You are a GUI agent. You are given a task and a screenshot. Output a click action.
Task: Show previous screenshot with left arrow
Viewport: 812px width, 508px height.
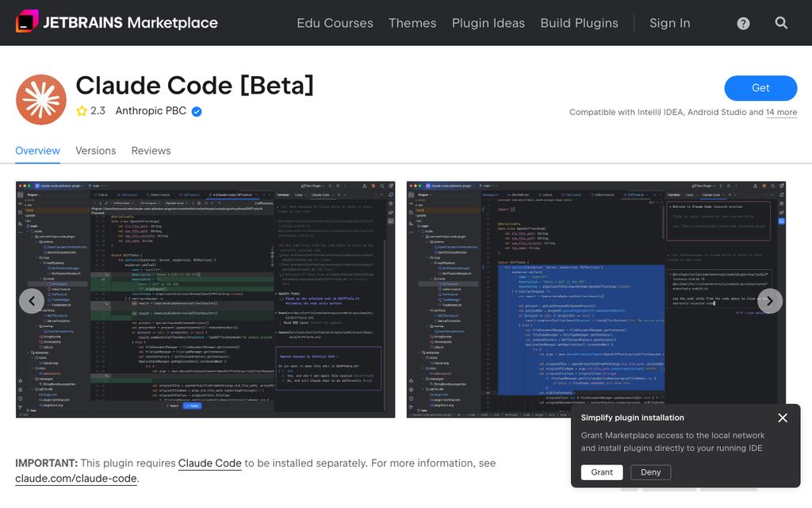[x=32, y=301]
